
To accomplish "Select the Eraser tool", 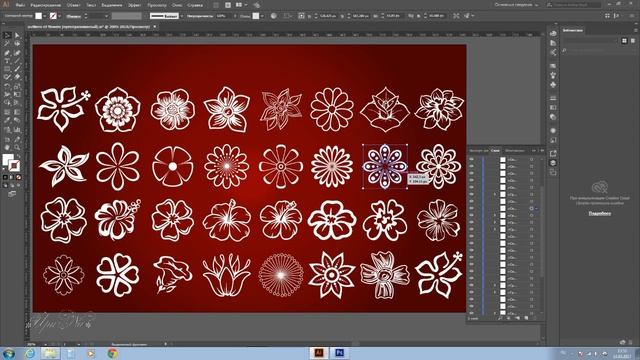I will coord(17,77).
